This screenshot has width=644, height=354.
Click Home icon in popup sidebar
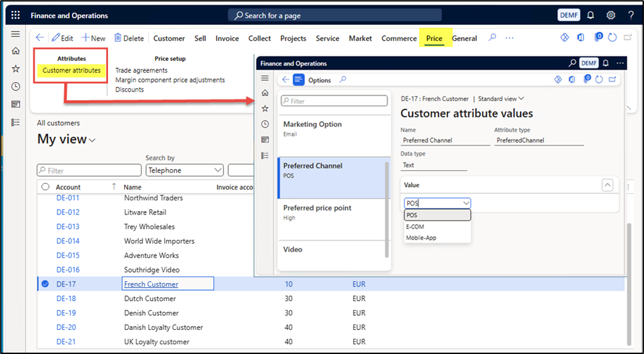pos(265,93)
